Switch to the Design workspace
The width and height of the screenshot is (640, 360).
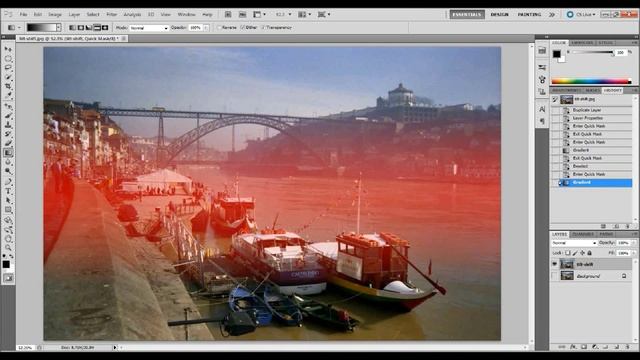coord(500,14)
